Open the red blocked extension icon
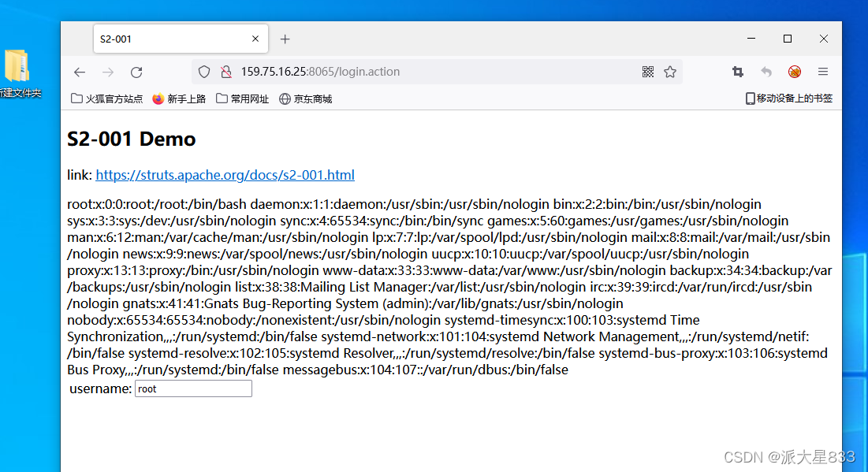This screenshot has width=868, height=472. (x=795, y=72)
